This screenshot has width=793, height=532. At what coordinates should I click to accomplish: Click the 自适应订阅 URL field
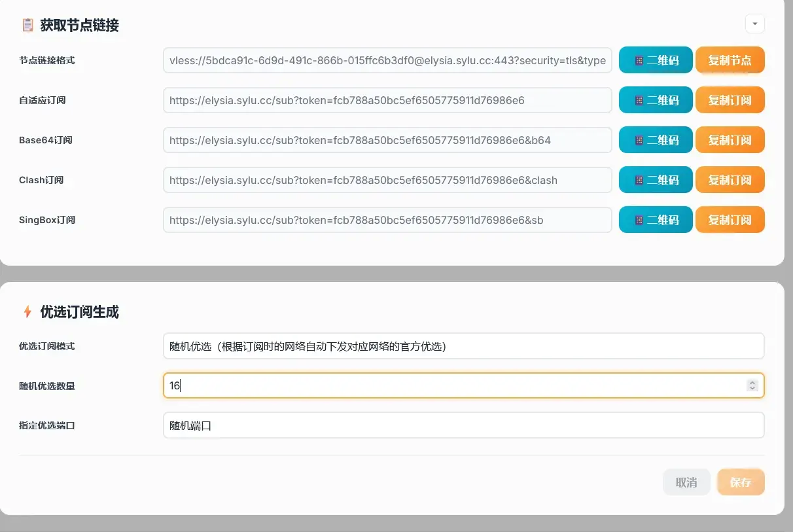pyautogui.click(x=387, y=100)
